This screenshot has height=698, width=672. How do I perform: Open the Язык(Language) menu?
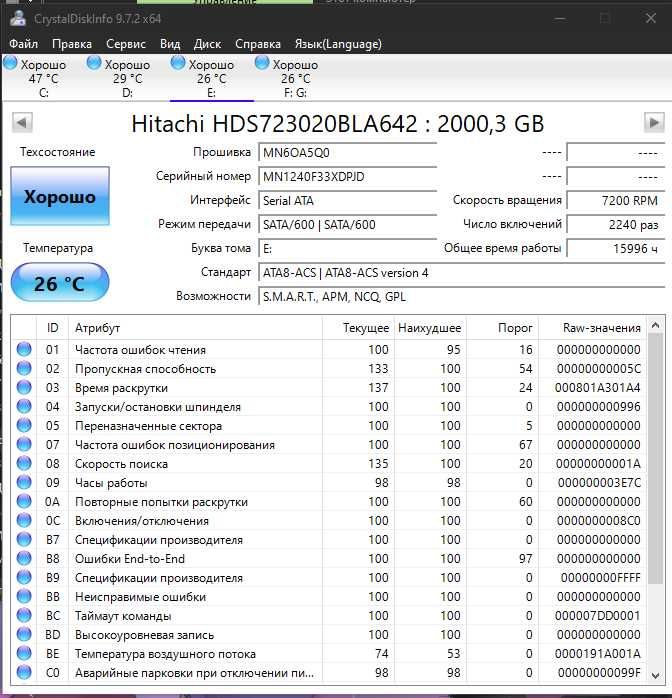coord(338,44)
